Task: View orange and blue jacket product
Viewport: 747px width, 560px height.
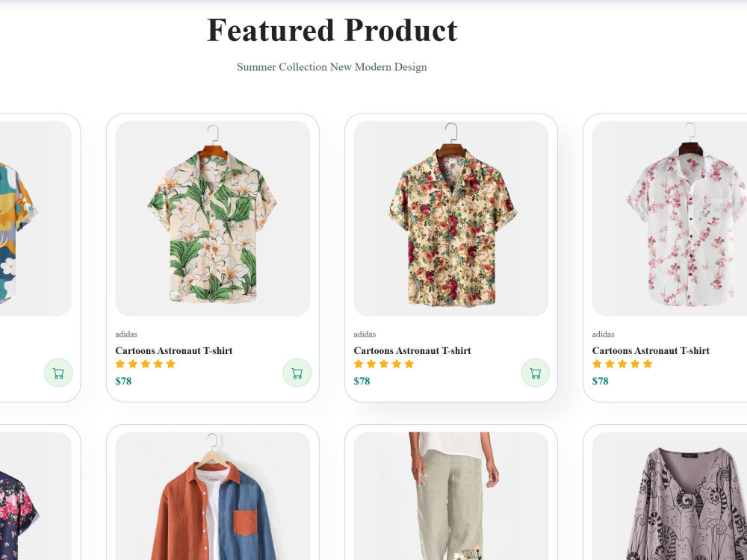Action: tap(212, 496)
